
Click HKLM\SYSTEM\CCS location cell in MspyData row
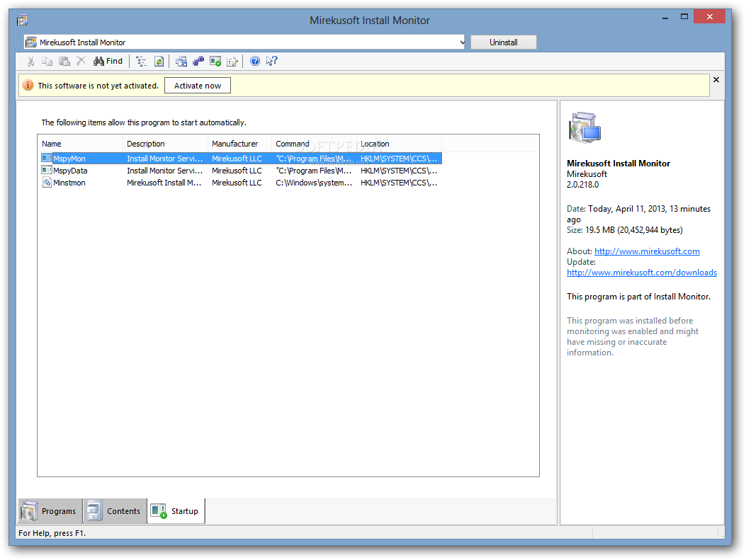[399, 171]
